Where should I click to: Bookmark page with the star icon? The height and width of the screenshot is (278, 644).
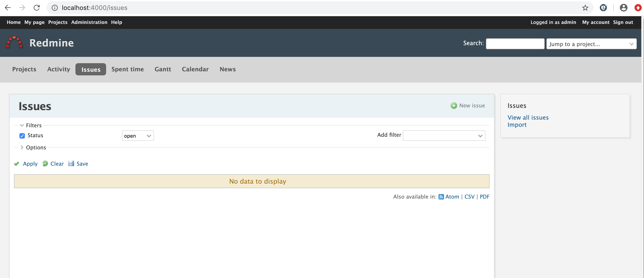(x=585, y=8)
